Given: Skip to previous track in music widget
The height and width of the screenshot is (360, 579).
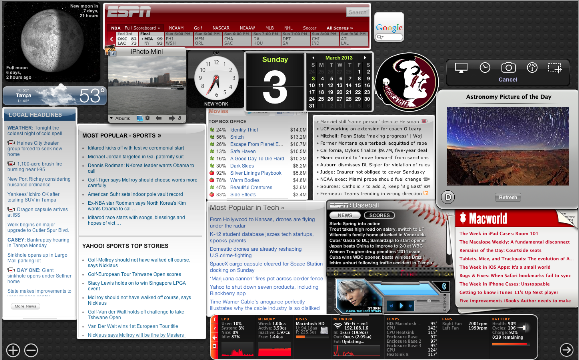Looking at the screenshot, I should (x=391, y=306).
